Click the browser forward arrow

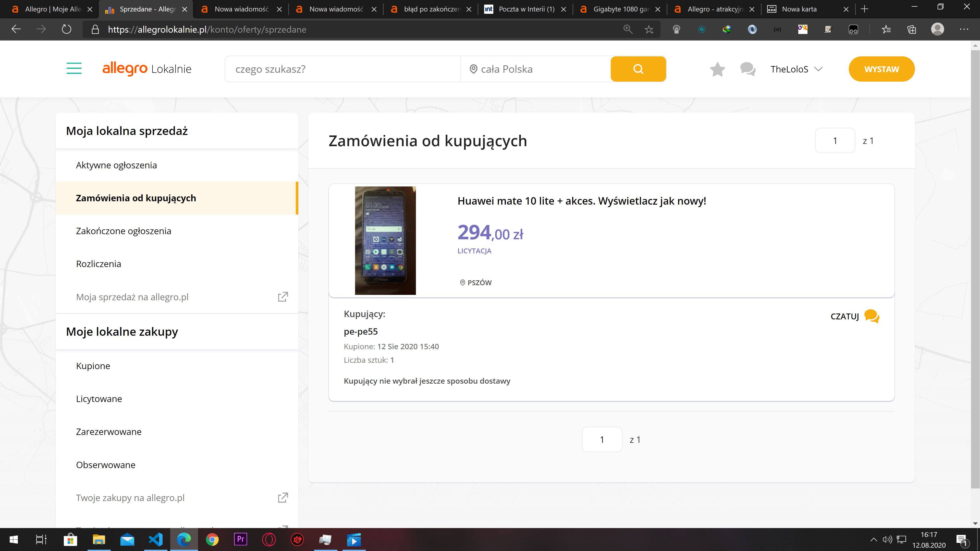point(41,29)
